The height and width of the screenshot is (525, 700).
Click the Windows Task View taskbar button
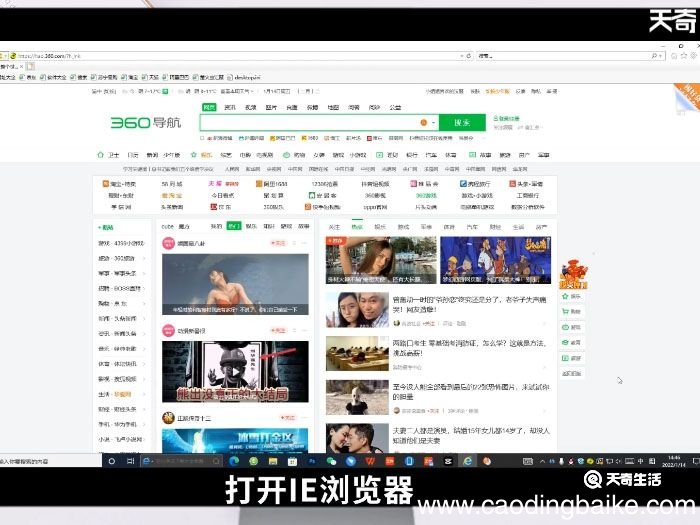[x=130, y=461]
